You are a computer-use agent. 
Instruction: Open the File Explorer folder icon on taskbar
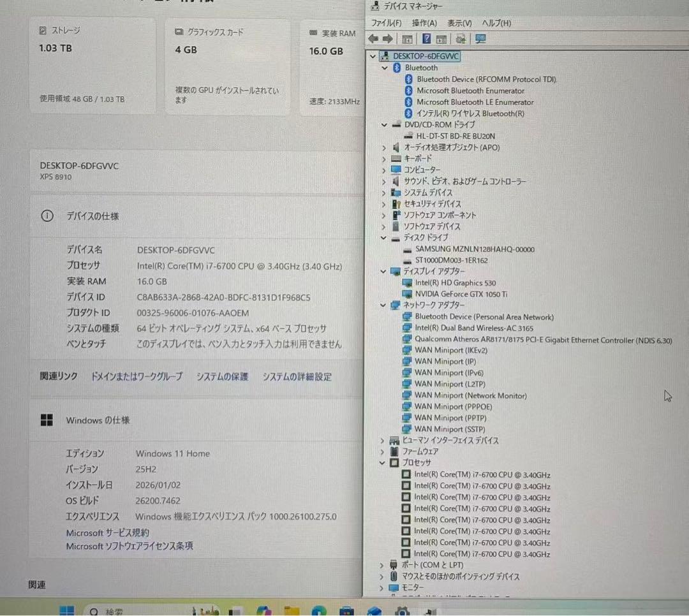tap(292, 611)
